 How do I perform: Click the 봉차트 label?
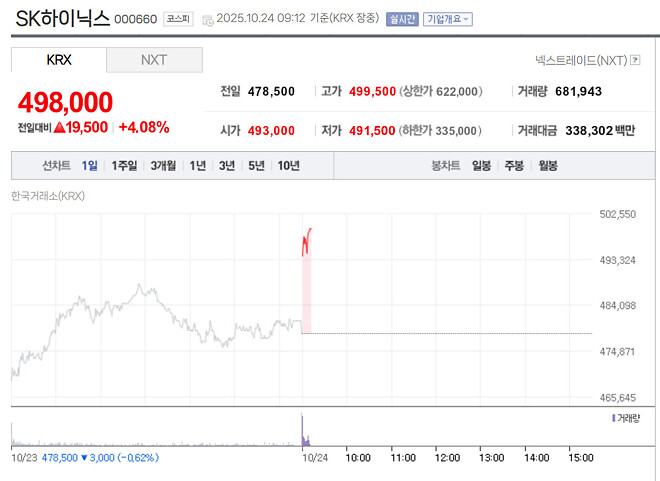click(446, 166)
